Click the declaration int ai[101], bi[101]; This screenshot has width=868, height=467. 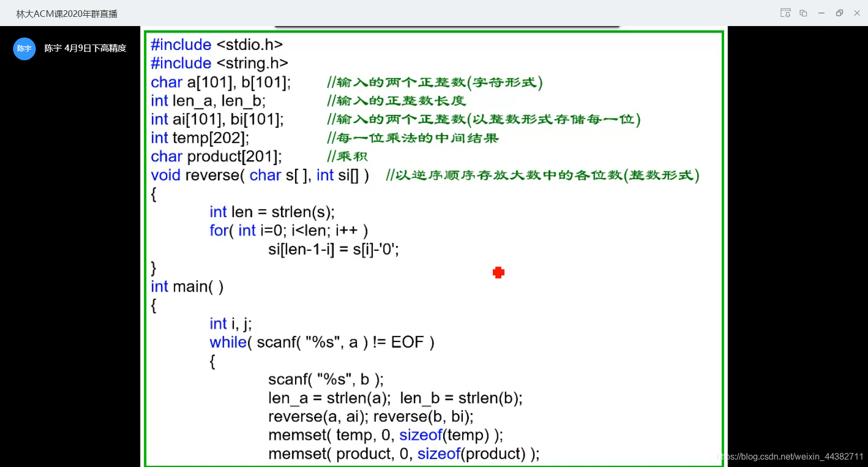[x=218, y=119]
